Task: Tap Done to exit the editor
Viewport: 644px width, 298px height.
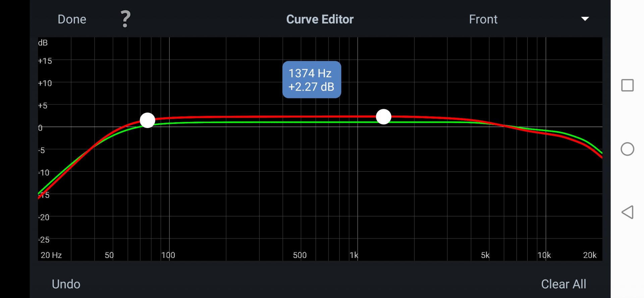Action: tap(72, 19)
